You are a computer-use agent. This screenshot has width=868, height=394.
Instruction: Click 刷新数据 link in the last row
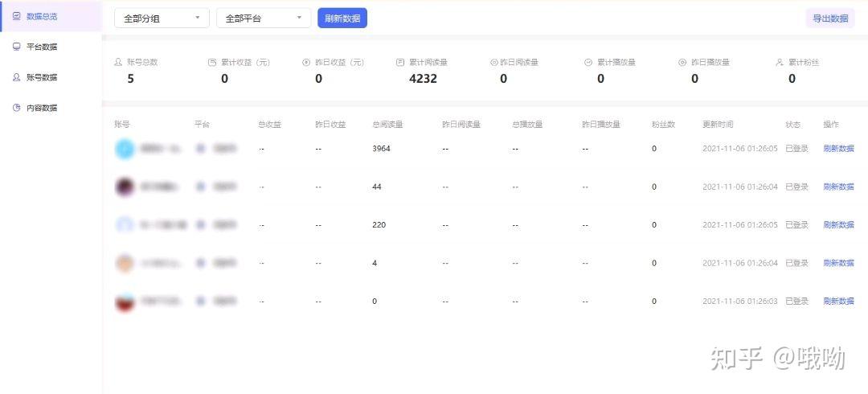pos(838,301)
